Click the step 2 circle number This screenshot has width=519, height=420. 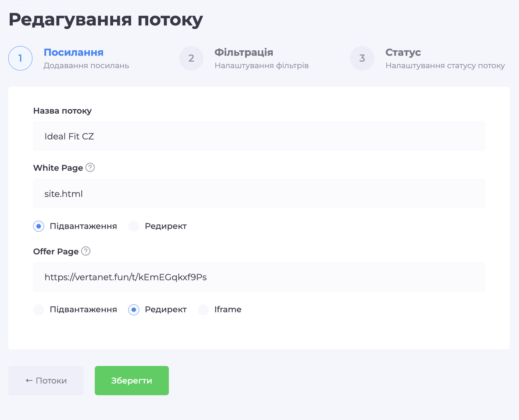pyautogui.click(x=191, y=58)
